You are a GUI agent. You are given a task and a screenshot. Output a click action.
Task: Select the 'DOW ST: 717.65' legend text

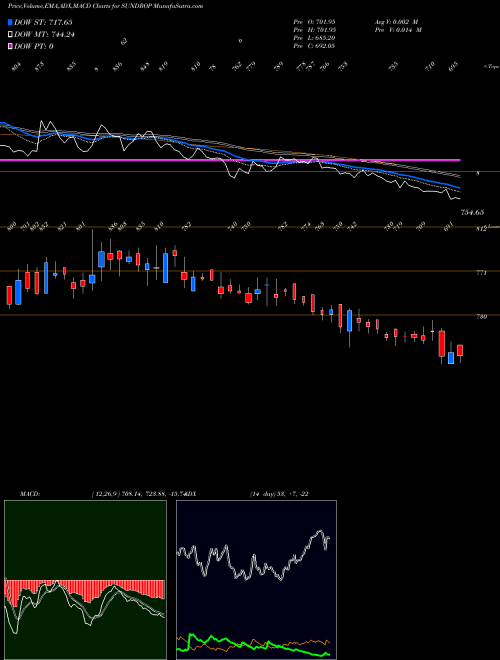point(43,22)
